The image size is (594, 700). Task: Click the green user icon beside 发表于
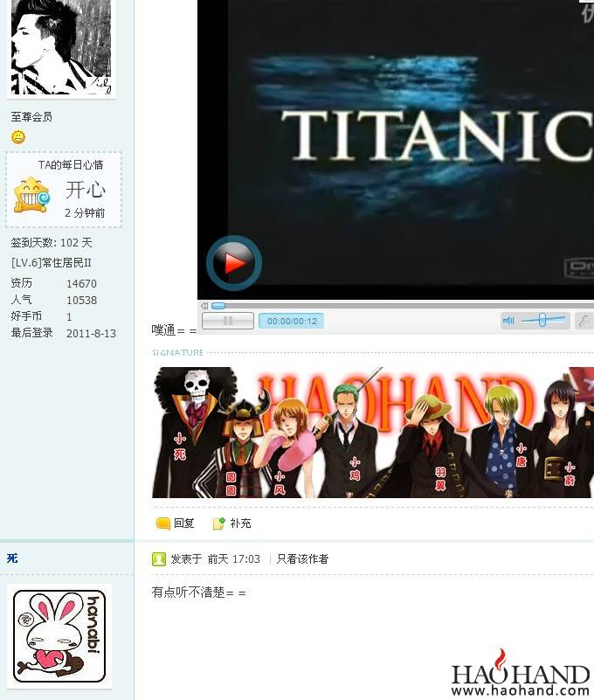point(159,559)
